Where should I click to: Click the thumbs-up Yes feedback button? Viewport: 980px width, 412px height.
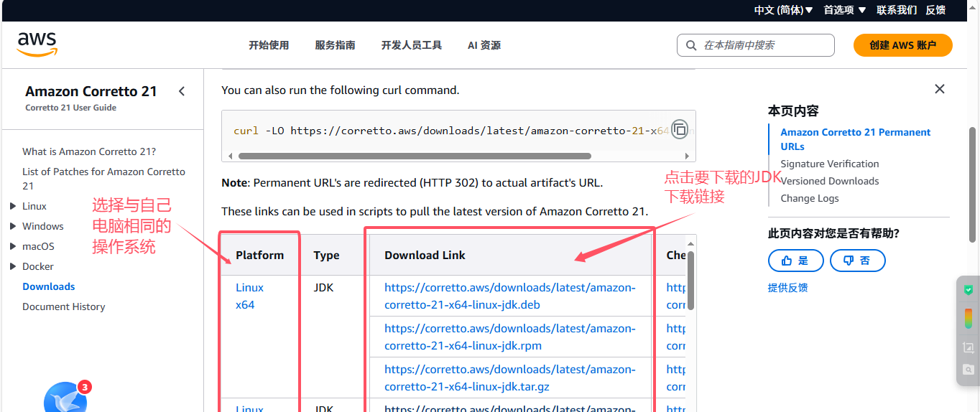coord(795,261)
